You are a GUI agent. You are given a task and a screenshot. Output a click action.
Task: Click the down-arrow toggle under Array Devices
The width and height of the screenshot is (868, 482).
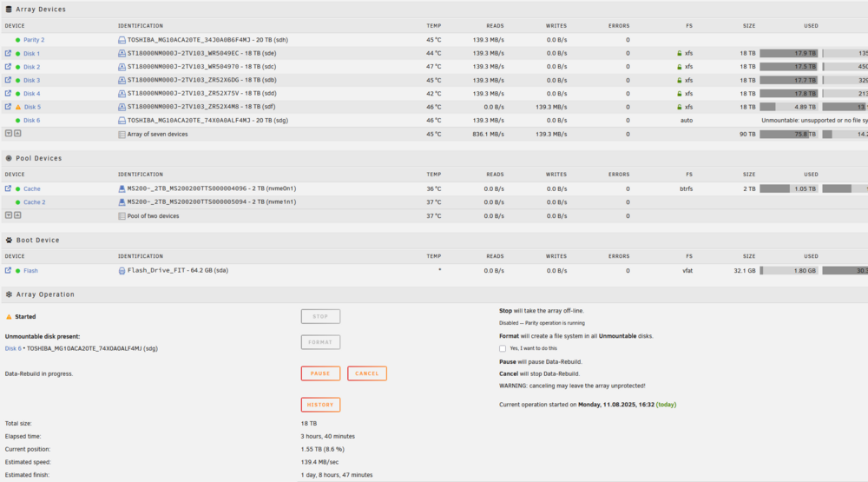click(9, 133)
